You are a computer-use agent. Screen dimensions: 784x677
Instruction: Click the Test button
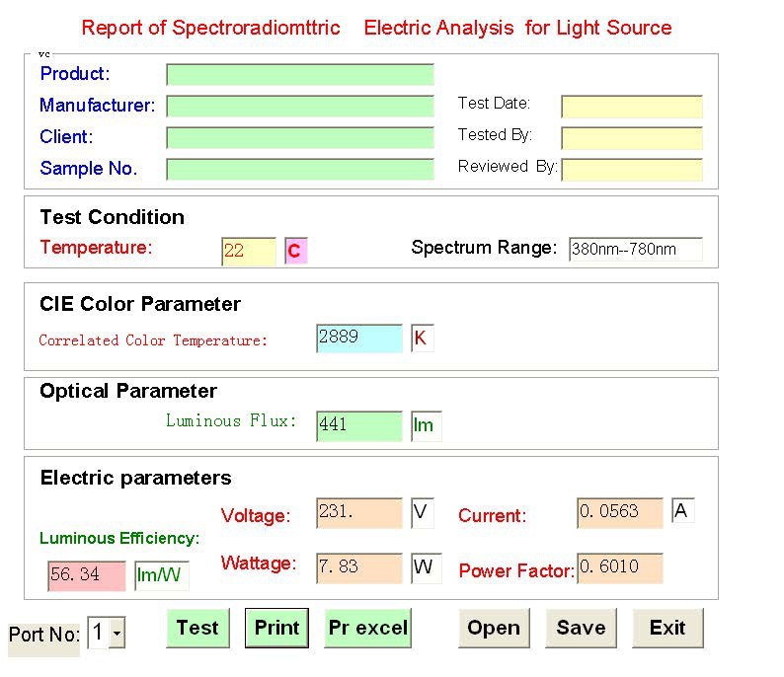pyautogui.click(x=198, y=628)
